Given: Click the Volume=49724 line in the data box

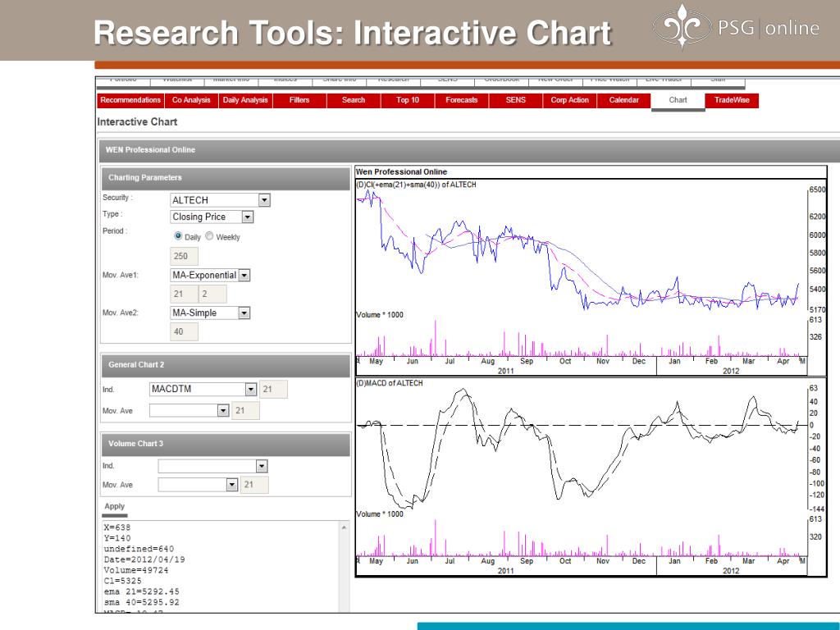Looking at the screenshot, I should [x=136, y=571].
